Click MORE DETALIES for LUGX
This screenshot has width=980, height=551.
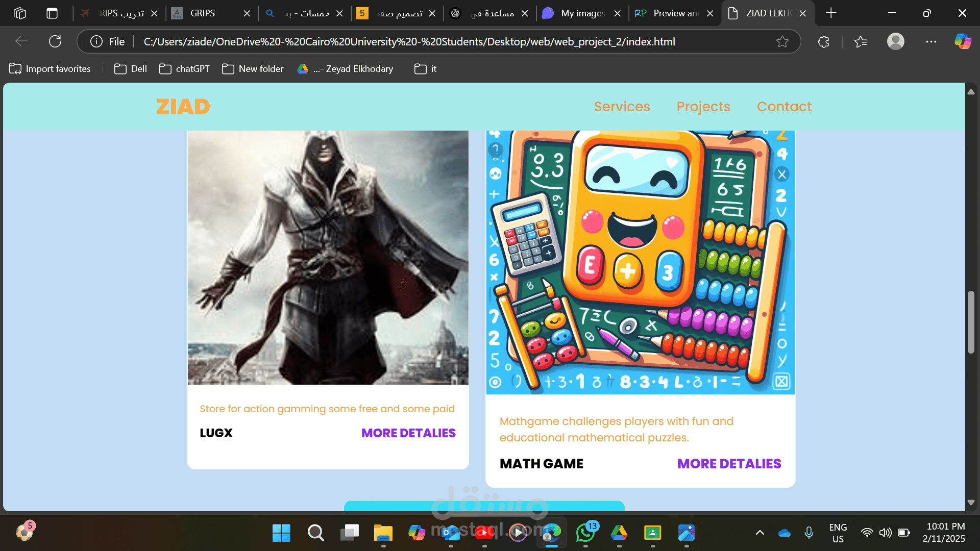click(x=408, y=433)
